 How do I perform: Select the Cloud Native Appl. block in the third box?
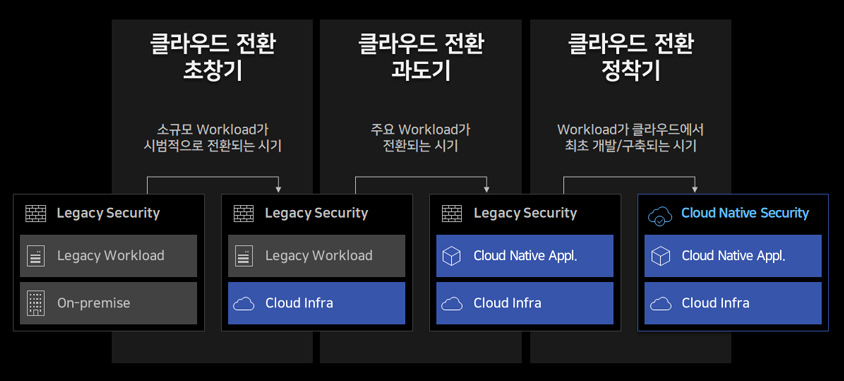[x=525, y=256]
